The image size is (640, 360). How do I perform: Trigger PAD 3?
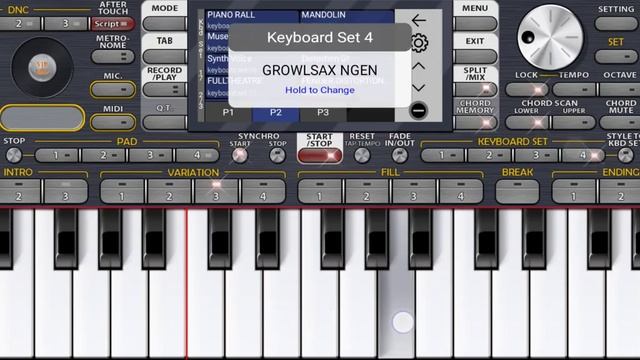[x=151, y=156]
